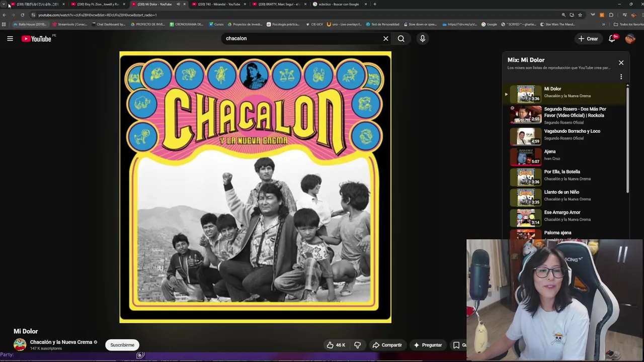
Task: Click the Crear button
Action: (x=588, y=39)
